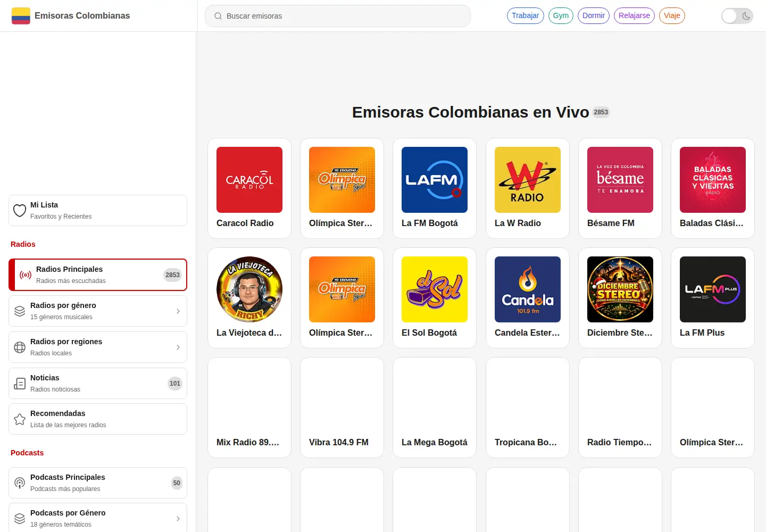The height and width of the screenshot is (532, 766).
Task: Click the magnifier icon in the search bar
Action: click(x=218, y=16)
